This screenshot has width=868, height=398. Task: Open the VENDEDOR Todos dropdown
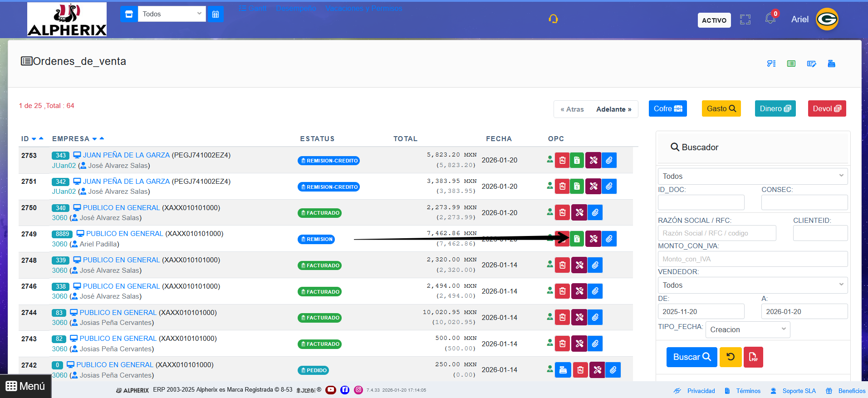point(753,285)
